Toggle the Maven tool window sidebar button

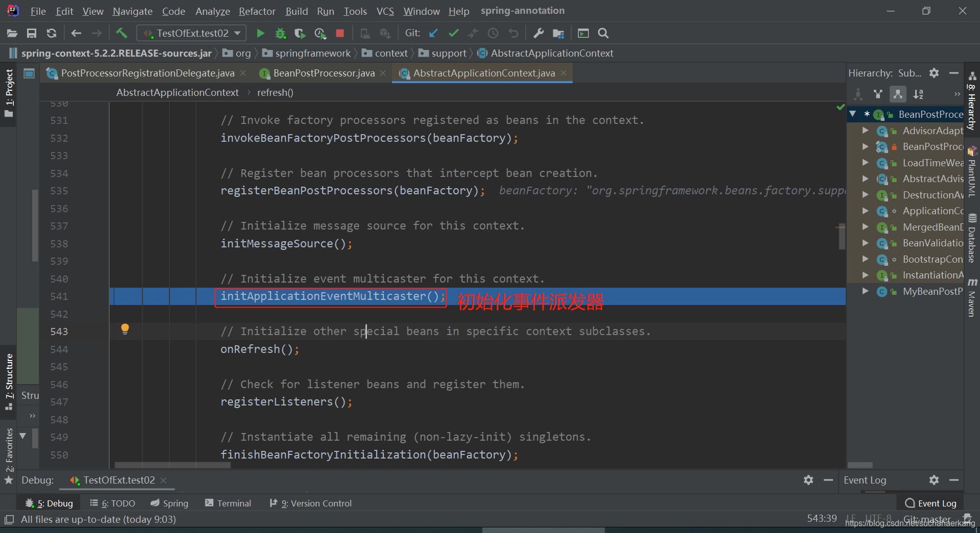pos(972,298)
